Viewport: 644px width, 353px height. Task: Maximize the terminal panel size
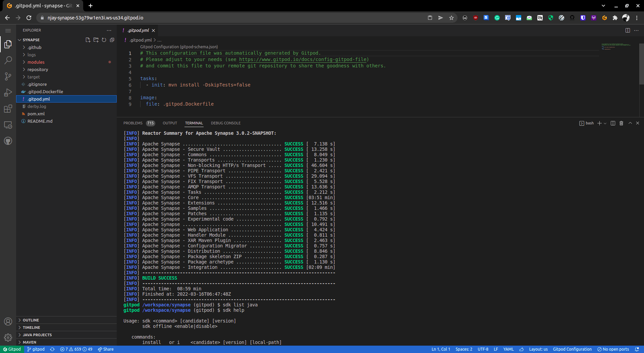[x=630, y=123]
